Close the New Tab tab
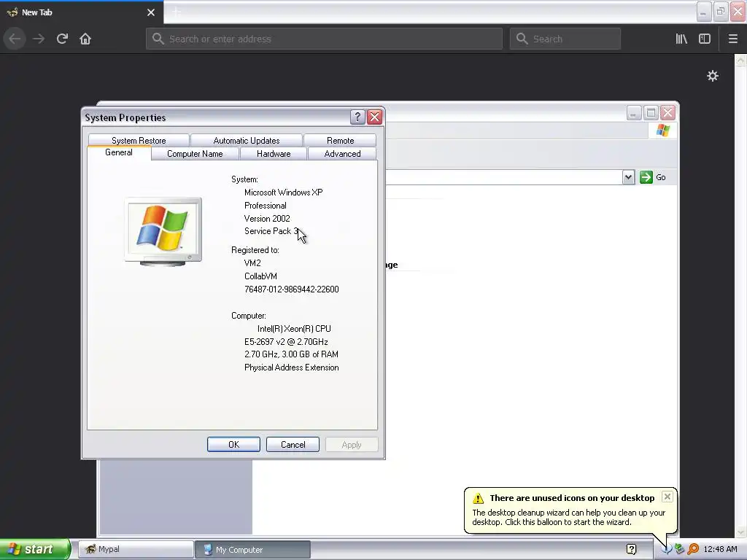Screen dimensions: 747x560 (x=151, y=12)
